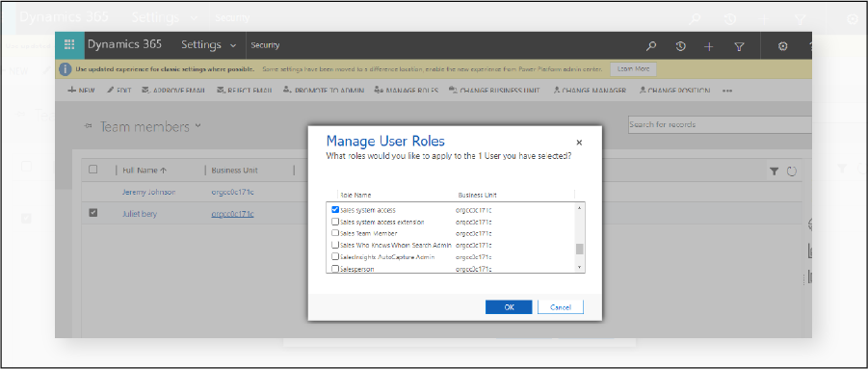Click the Security breadcrumb
This screenshot has height=369, width=868.
point(265,45)
